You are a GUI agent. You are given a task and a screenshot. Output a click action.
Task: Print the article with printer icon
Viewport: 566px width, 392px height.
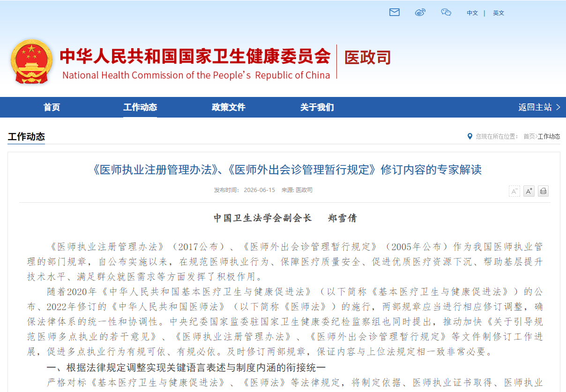coord(543,191)
